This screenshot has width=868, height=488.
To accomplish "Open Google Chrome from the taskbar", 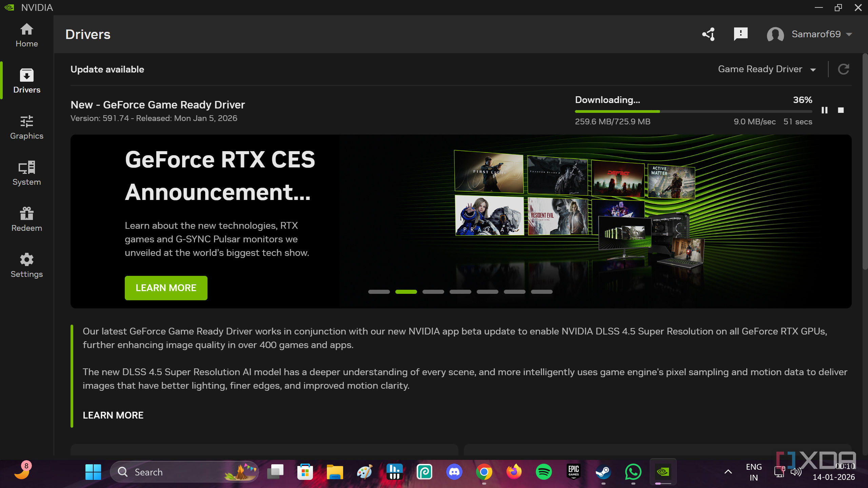I will [x=484, y=472].
